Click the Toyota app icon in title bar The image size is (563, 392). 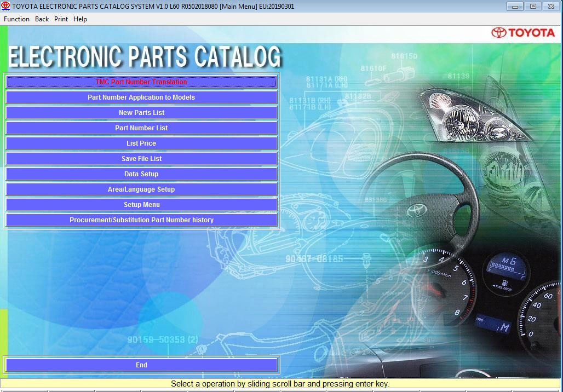click(5, 6)
